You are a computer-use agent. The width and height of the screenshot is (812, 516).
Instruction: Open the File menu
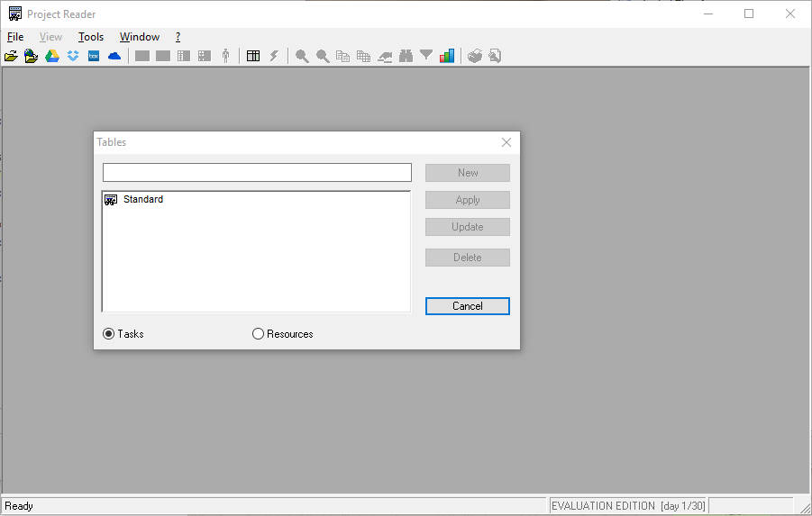point(15,37)
